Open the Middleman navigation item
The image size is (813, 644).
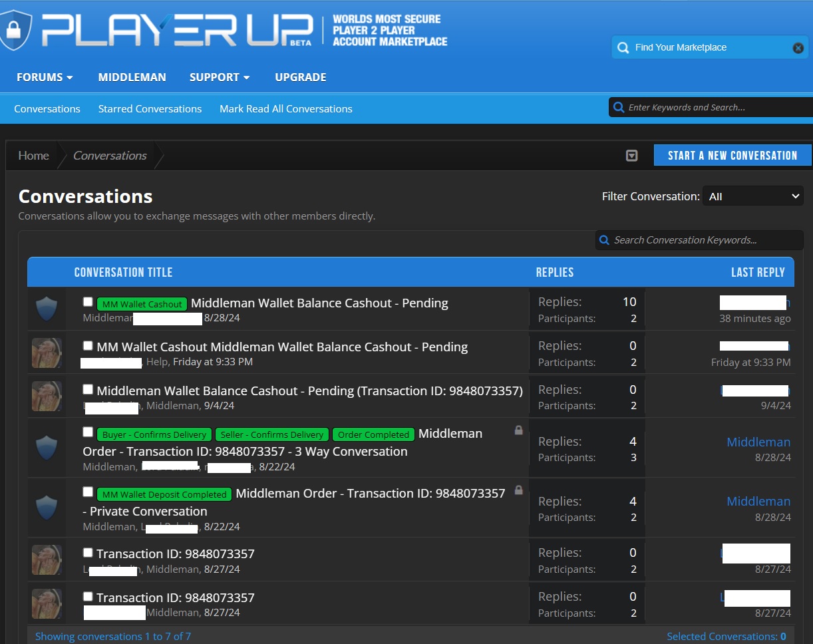(132, 77)
